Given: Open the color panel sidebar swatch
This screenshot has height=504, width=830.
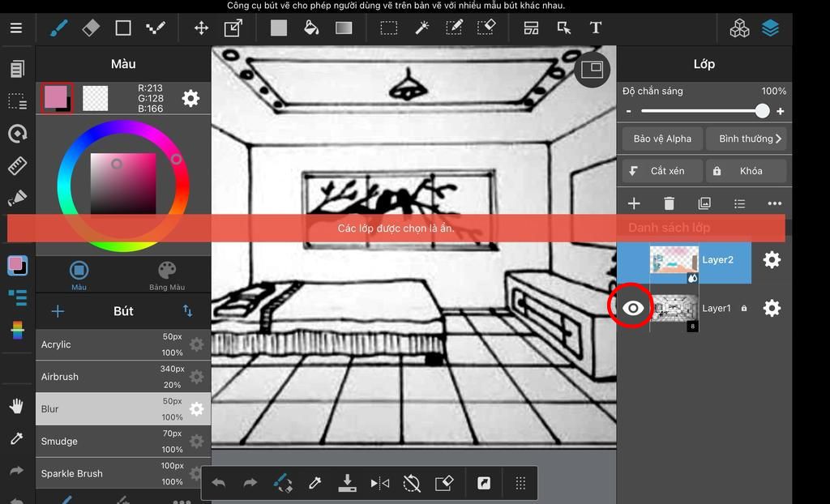Looking at the screenshot, I should coord(17,266).
